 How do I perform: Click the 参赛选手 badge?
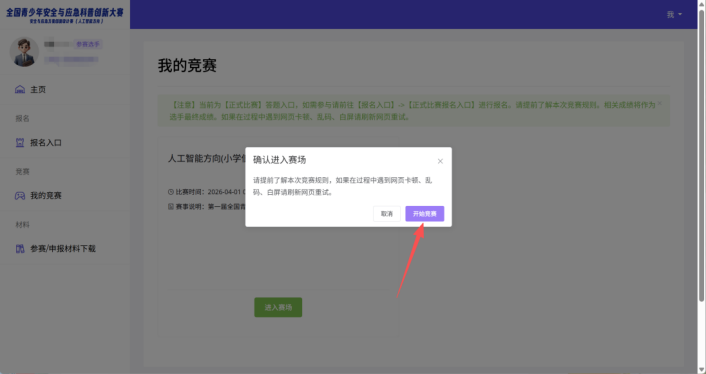pos(88,44)
